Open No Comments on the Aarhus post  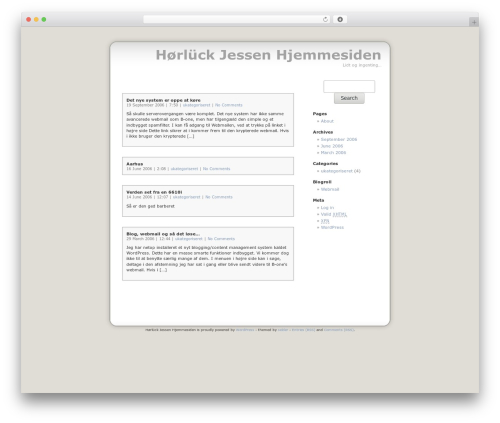(x=216, y=169)
